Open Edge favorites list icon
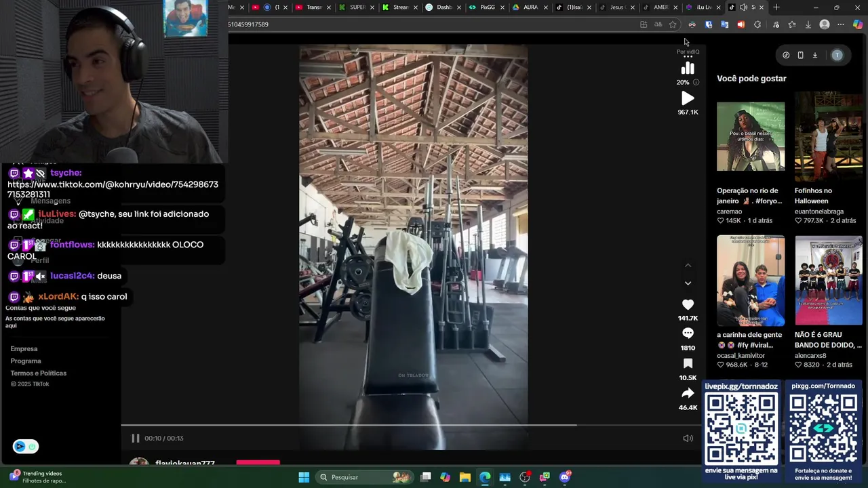 (x=791, y=24)
